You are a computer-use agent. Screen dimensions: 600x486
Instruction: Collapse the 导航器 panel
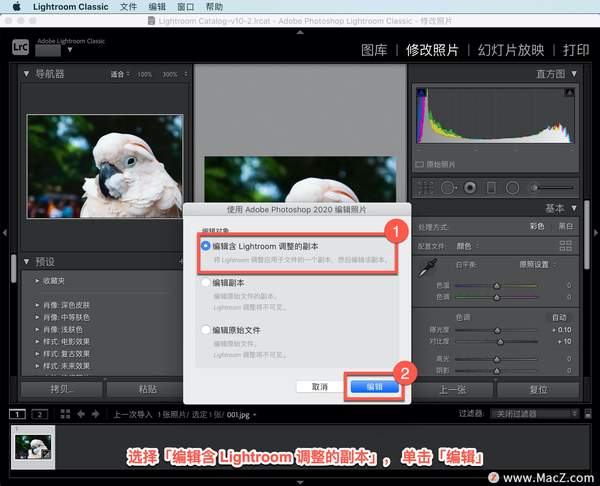[x=27, y=74]
